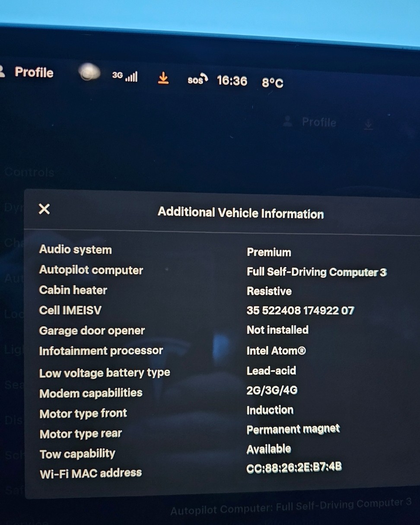Select the Wi-Fi MAC address value CC:88:26:2E:B7:4B

pos(294,468)
